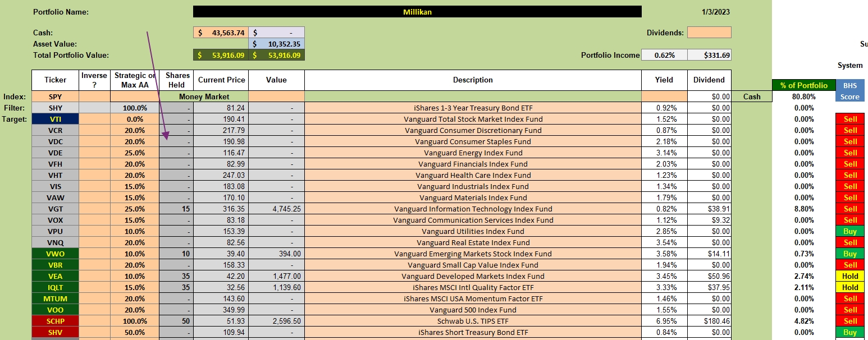This screenshot has width=868, height=340.
Task: Select the VOO ticker cell
Action: coord(56,310)
